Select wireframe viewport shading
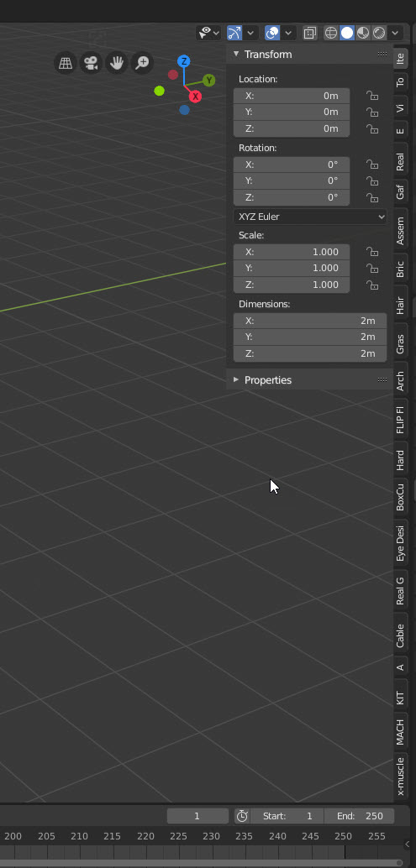Screen dimensions: 416x868 click(330, 33)
